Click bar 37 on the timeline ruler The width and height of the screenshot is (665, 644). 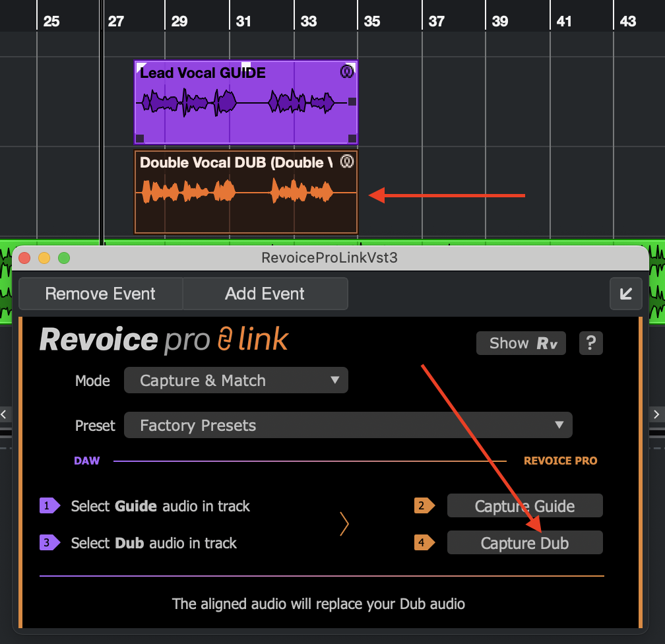pyautogui.click(x=436, y=21)
